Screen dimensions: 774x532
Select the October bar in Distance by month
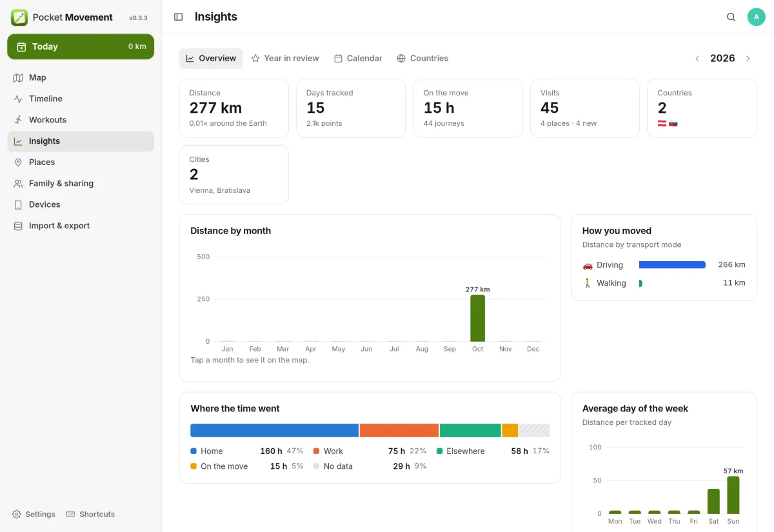point(477,318)
